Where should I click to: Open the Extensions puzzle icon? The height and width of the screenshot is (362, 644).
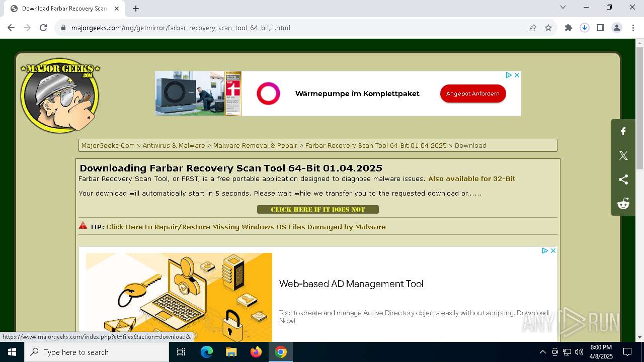569,28
